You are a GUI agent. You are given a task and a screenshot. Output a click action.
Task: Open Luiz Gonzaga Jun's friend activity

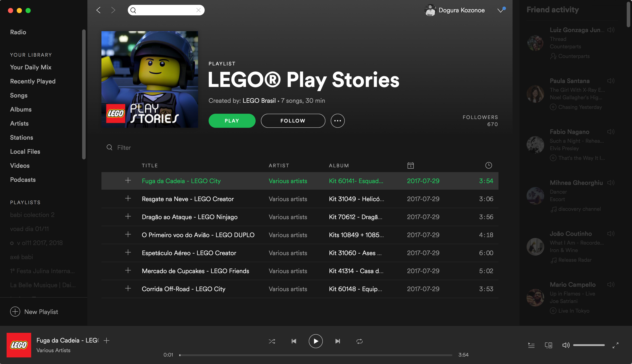[x=577, y=30]
